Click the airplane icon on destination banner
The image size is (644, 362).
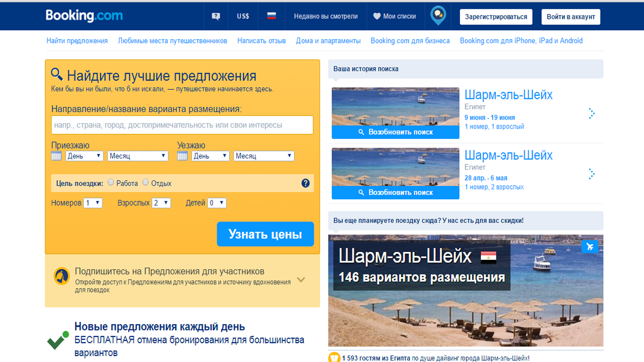pos(590,247)
